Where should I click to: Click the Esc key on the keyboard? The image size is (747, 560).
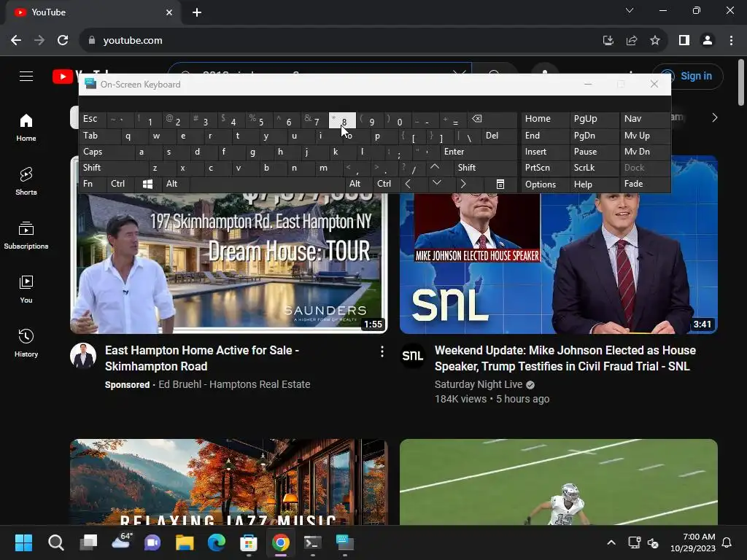[x=93, y=120]
